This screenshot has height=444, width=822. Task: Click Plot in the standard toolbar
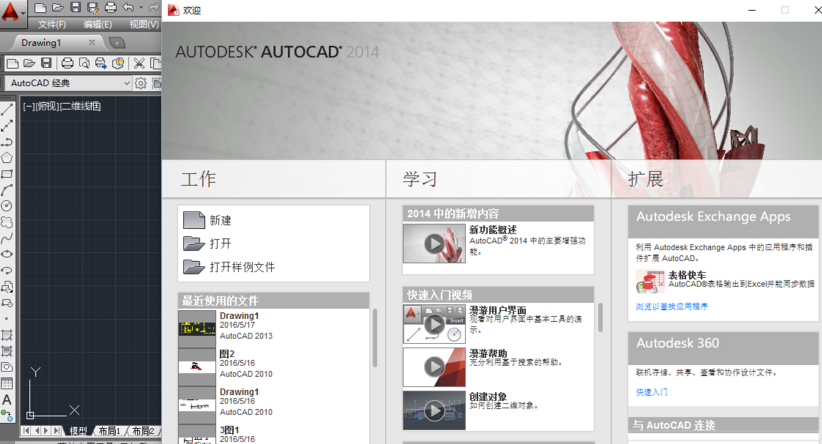click(x=67, y=63)
